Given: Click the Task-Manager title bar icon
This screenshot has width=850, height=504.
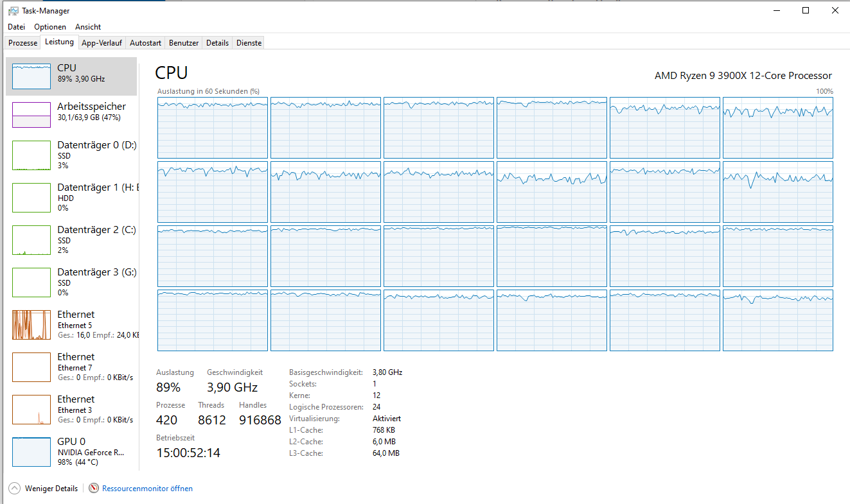Looking at the screenshot, I should tap(13, 11).
